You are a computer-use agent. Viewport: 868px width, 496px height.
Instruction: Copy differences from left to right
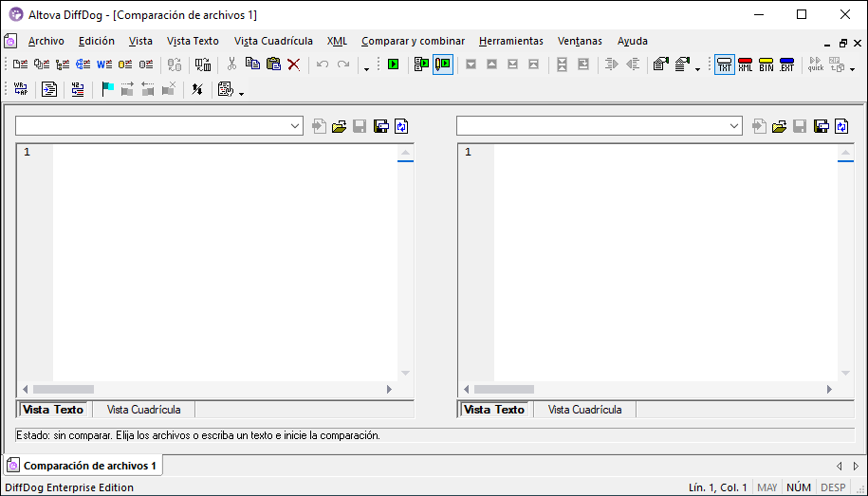(x=611, y=64)
